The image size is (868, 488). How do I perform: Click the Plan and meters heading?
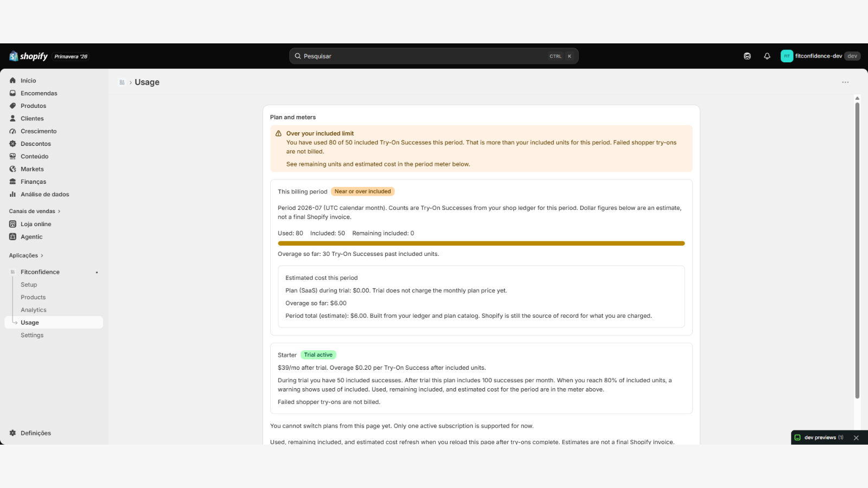pyautogui.click(x=293, y=117)
